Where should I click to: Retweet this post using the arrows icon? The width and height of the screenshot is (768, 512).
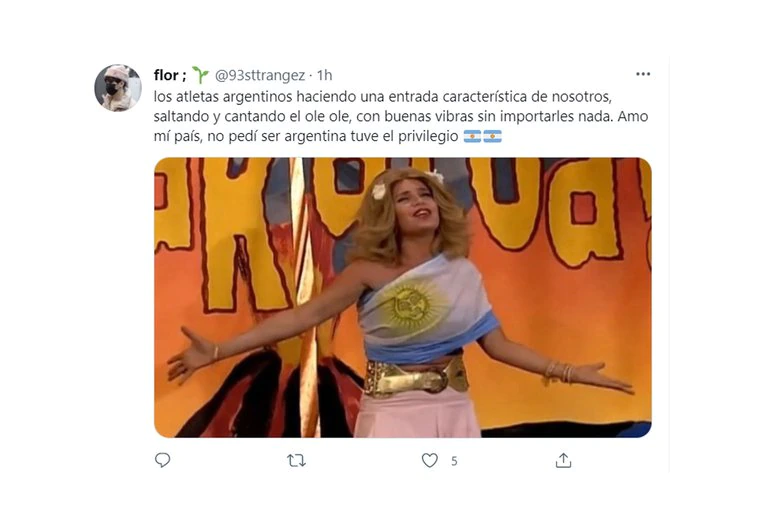[x=296, y=461]
